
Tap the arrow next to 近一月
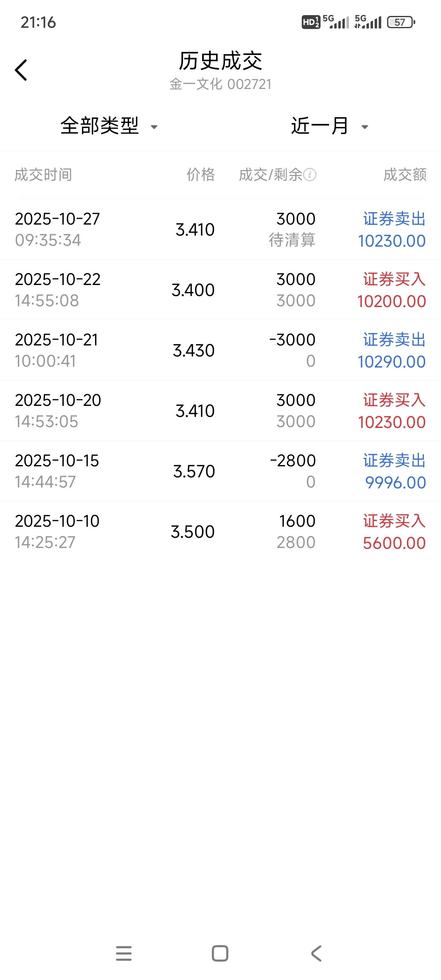(365, 127)
